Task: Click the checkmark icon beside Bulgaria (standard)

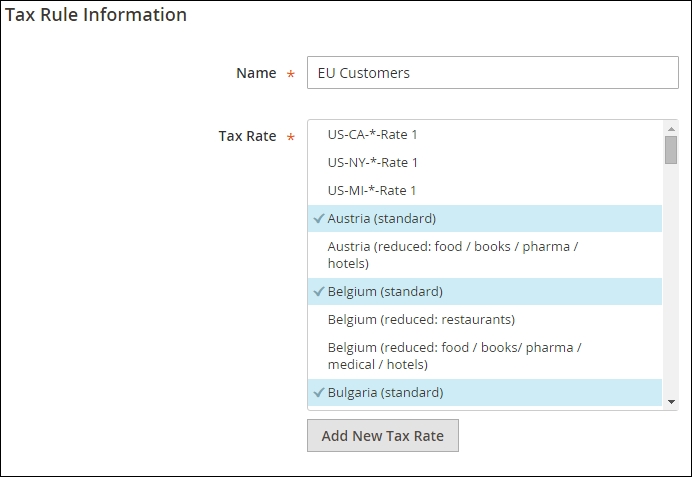Action: (x=318, y=393)
